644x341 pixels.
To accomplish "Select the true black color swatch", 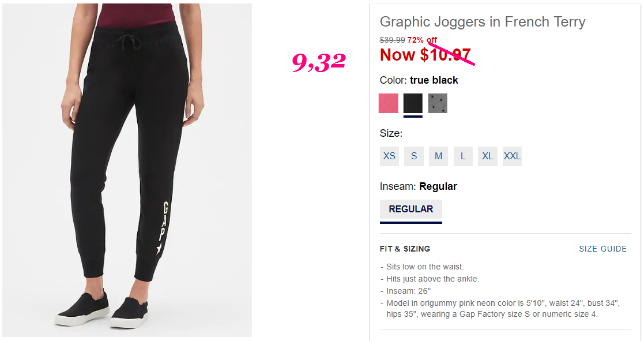I will [x=413, y=103].
